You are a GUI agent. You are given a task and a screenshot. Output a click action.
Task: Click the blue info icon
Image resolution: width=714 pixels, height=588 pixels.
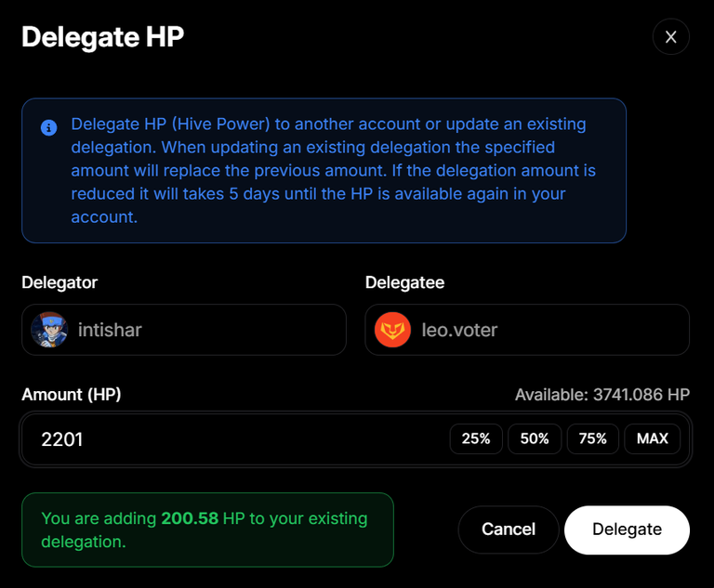[48, 128]
